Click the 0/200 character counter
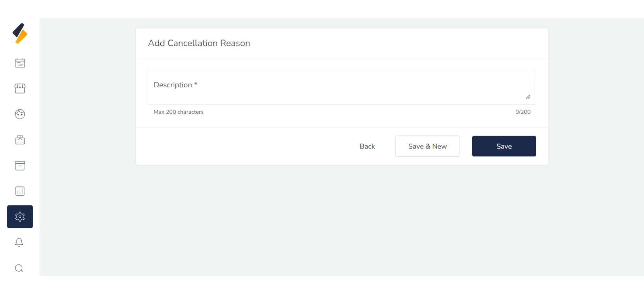 click(x=523, y=112)
